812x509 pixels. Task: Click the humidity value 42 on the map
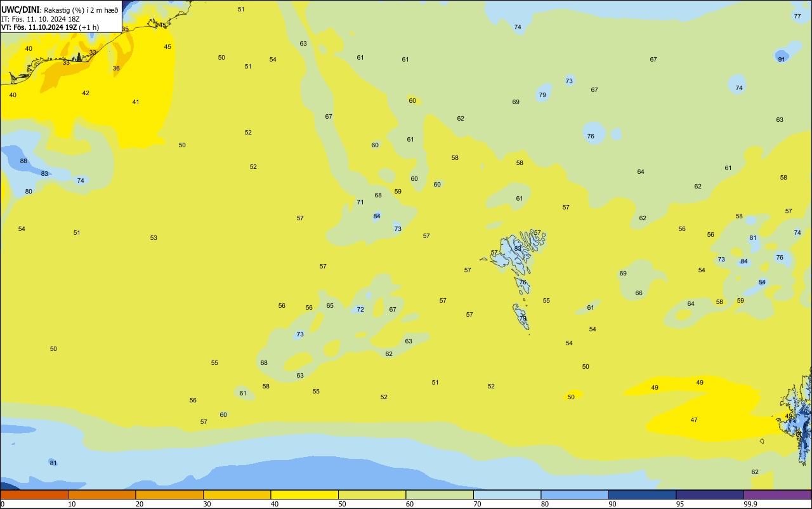pos(86,93)
